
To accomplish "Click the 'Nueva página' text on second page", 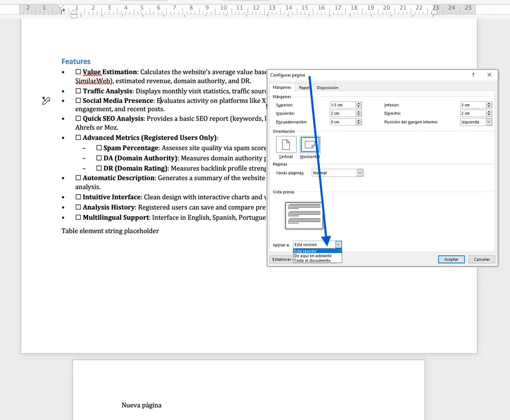I will [x=142, y=405].
